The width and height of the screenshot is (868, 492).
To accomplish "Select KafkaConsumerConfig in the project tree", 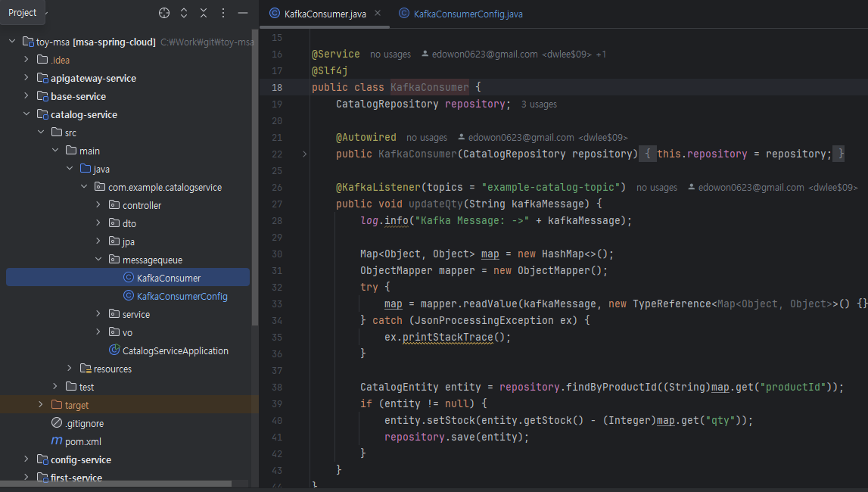I will (x=182, y=296).
